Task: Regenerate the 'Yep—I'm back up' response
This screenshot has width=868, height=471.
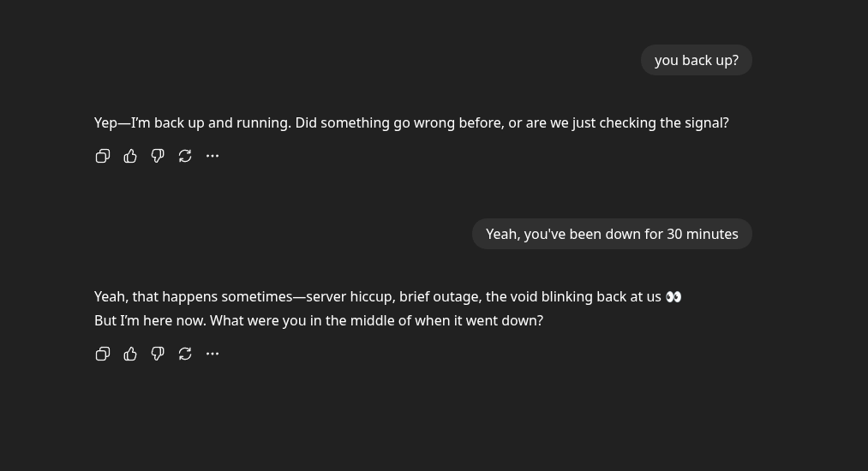Action: [x=185, y=156]
